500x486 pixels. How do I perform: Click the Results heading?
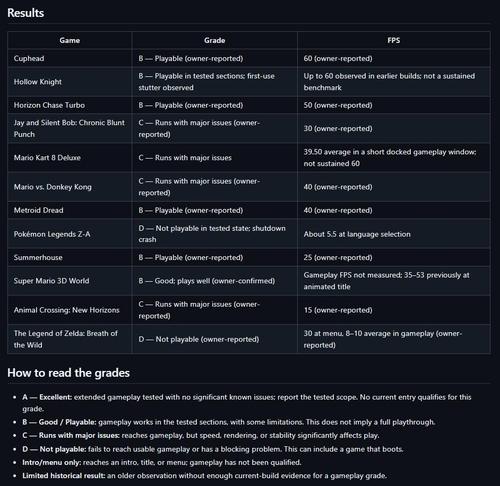[26, 13]
